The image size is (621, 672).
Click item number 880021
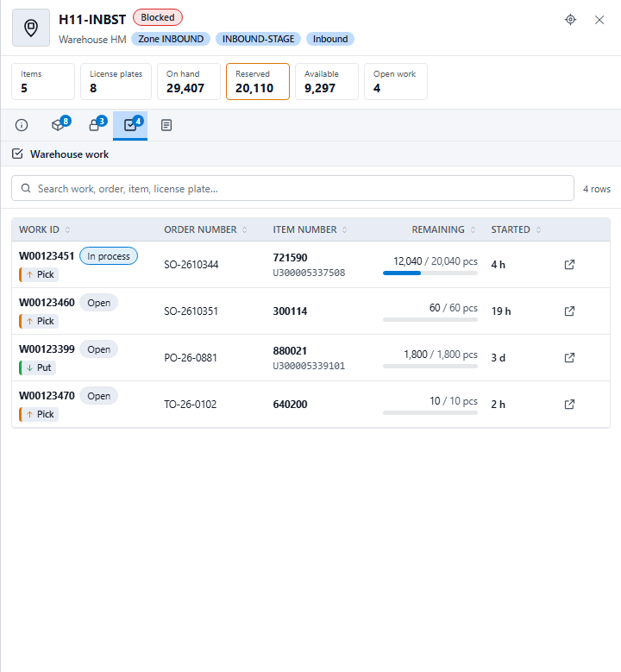click(290, 351)
